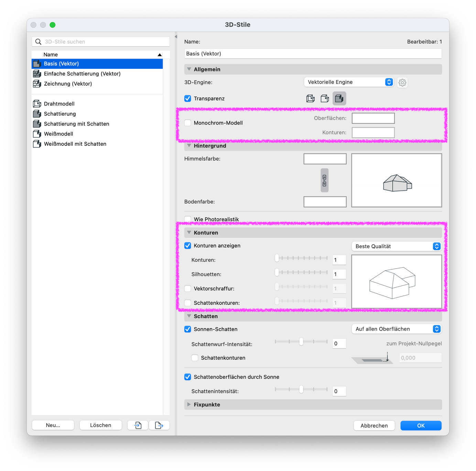This screenshot has height=471, width=476.
Task: Click the Schattenwurf-Intensität value field
Action: tap(339, 343)
